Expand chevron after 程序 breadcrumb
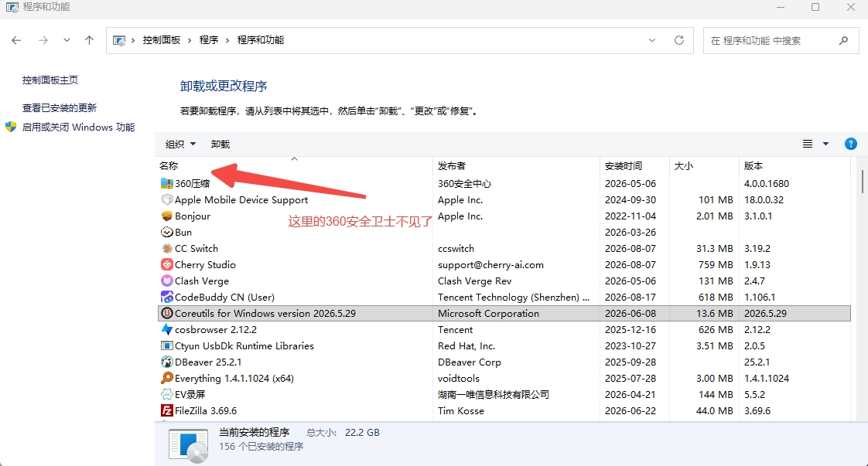 (x=227, y=40)
